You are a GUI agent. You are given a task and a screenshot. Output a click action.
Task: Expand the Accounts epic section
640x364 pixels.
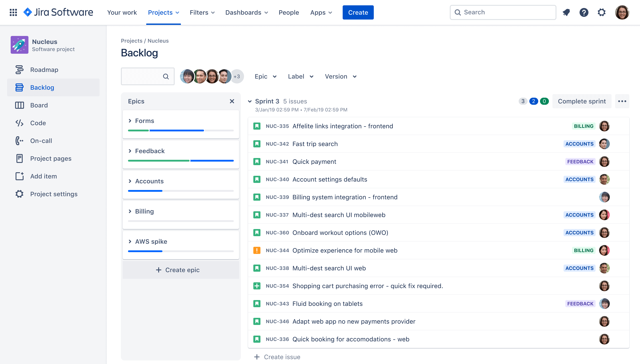130,181
